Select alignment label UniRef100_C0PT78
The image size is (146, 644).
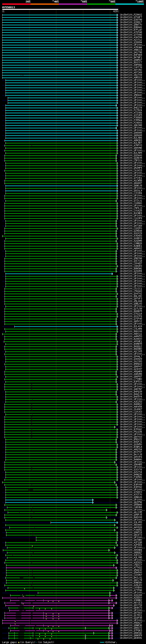click(131, 67)
